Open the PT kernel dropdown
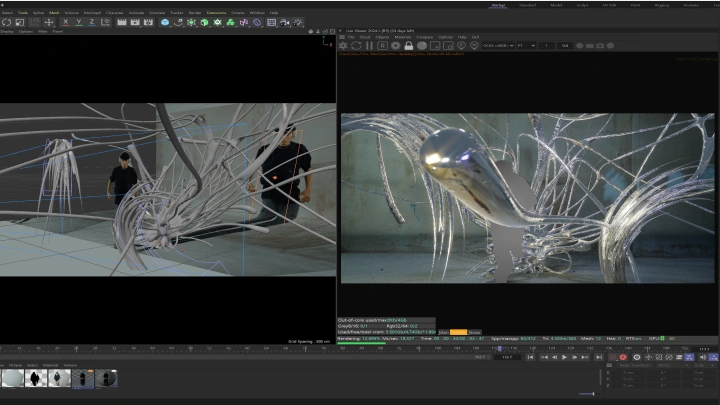The width and height of the screenshot is (720, 405). pyautogui.click(x=527, y=46)
